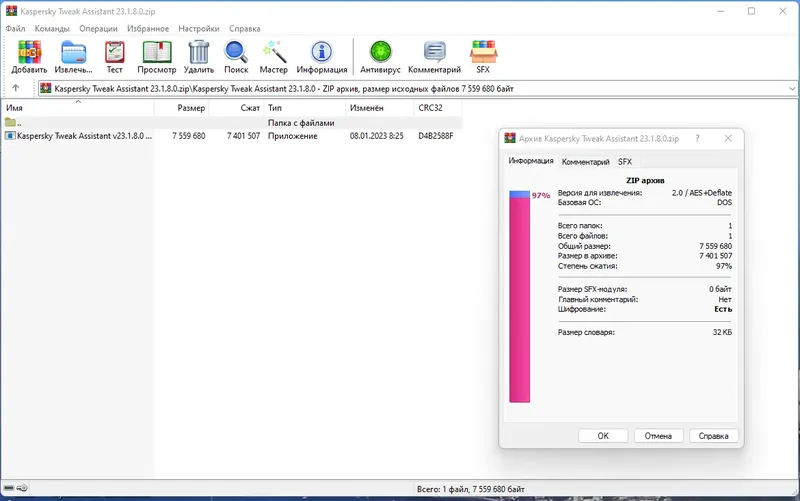Switch to the Комментарий tab in dialog
Image resolution: width=800 pixels, height=501 pixels.
(x=585, y=162)
